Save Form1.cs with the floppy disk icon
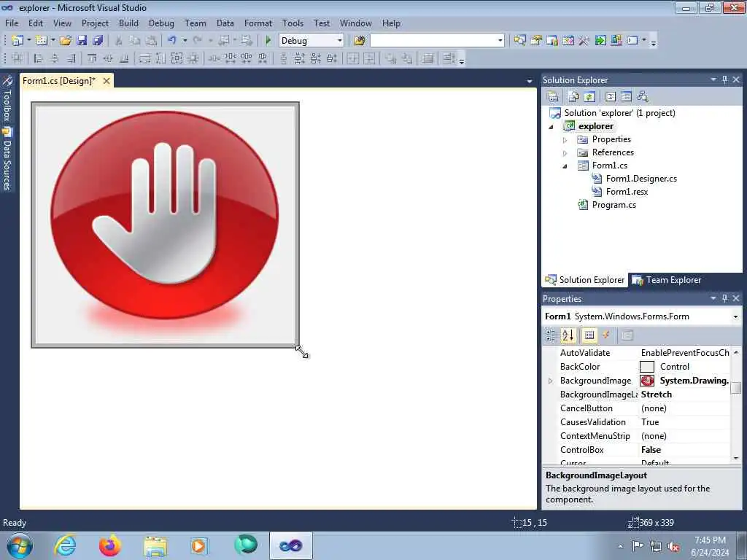The image size is (747, 560). pos(82,41)
